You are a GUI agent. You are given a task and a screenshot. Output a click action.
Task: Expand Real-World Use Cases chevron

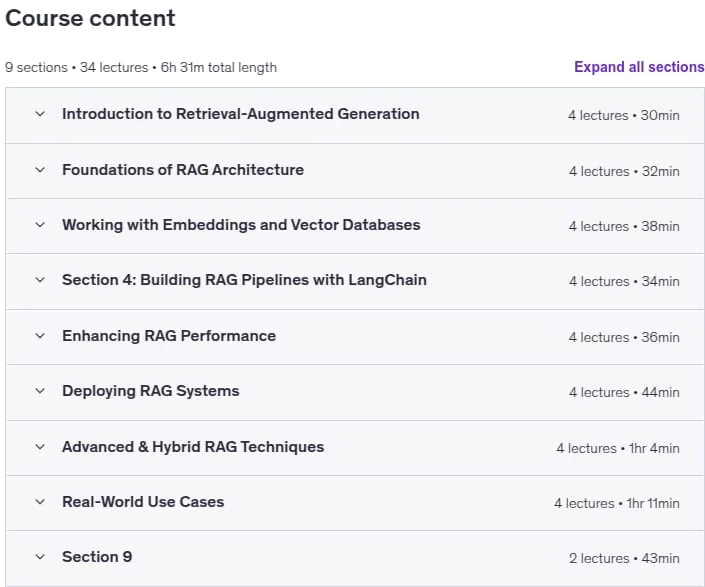(x=40, y=502)
